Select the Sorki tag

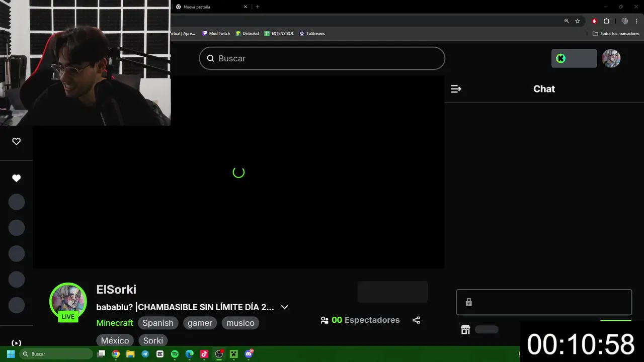point(153,340)
